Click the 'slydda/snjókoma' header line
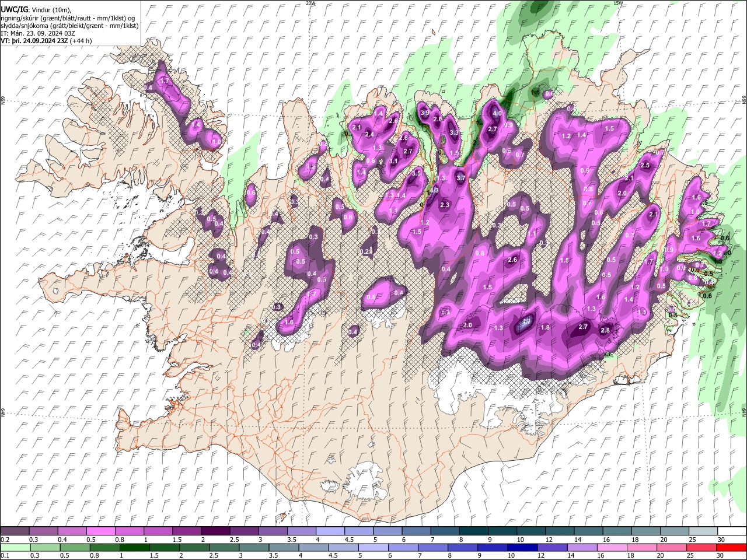Screen dimensions: 747x560 [x=69, y=26]
